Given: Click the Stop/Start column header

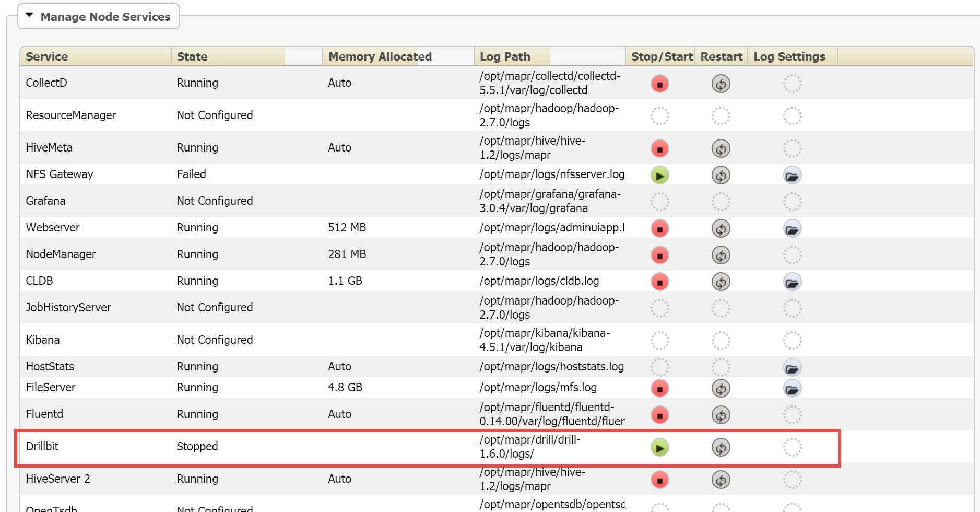Looking at the screenshot, I should (660, 56).
